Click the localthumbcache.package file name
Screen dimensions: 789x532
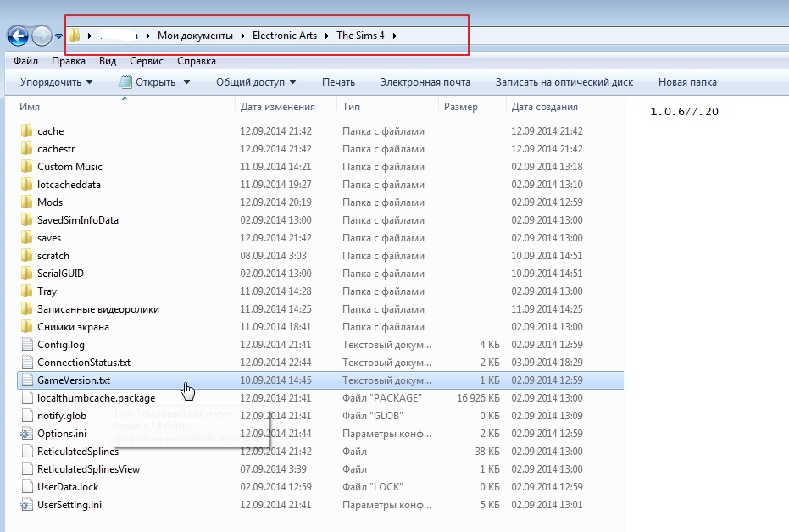tap(96, 398)
